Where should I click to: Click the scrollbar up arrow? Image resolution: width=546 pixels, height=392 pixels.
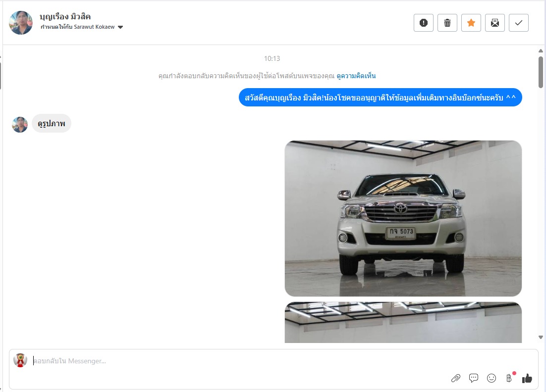(x=541, y=51)
